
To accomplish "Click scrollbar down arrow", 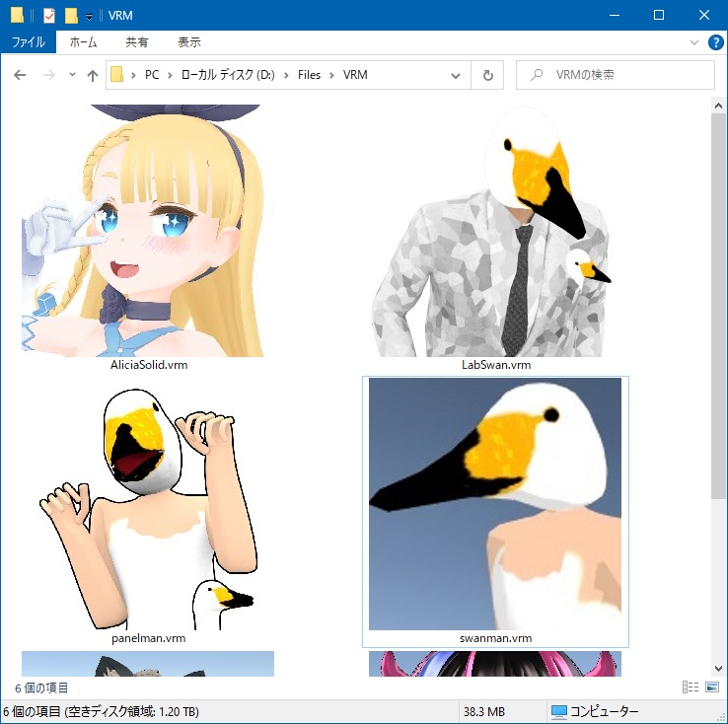I will click(718, 669).
